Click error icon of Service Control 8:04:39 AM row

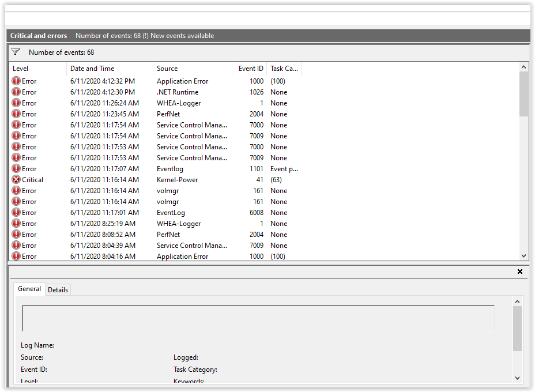16,245
